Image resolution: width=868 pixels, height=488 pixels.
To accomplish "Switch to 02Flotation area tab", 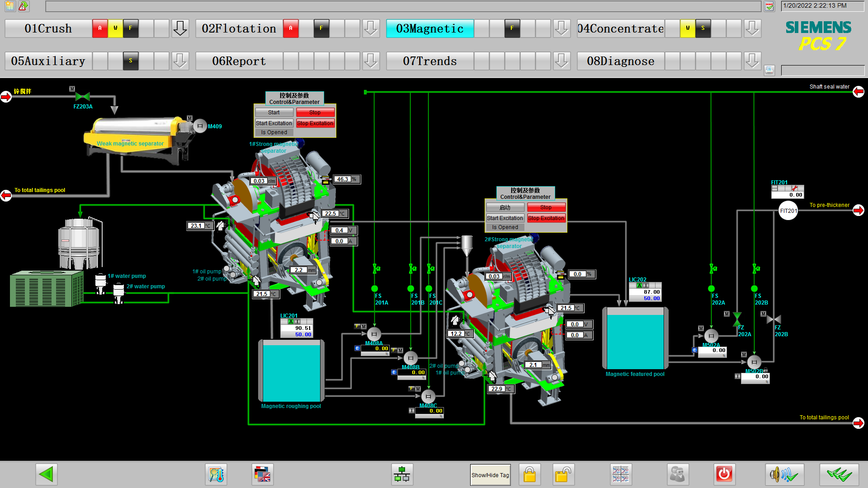I will coord(239,28).
